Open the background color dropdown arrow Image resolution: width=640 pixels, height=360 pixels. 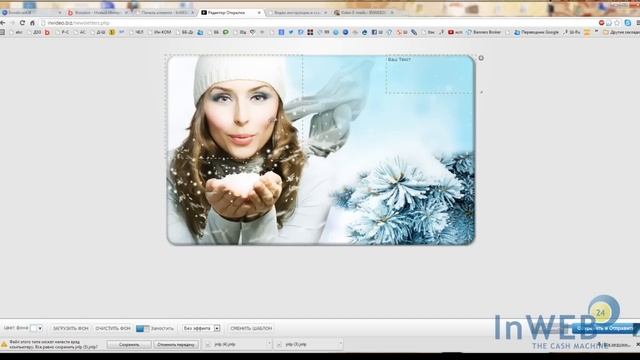click(x=40, y=328)
